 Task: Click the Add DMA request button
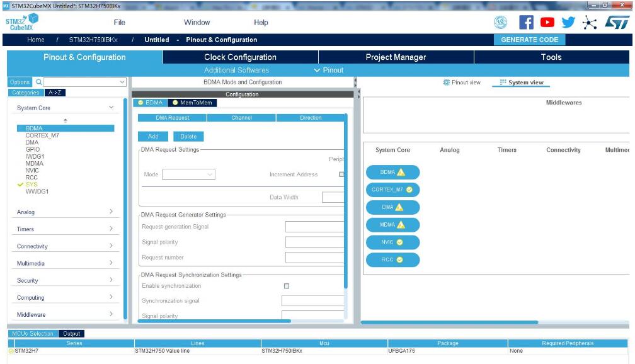pos(153,137)
